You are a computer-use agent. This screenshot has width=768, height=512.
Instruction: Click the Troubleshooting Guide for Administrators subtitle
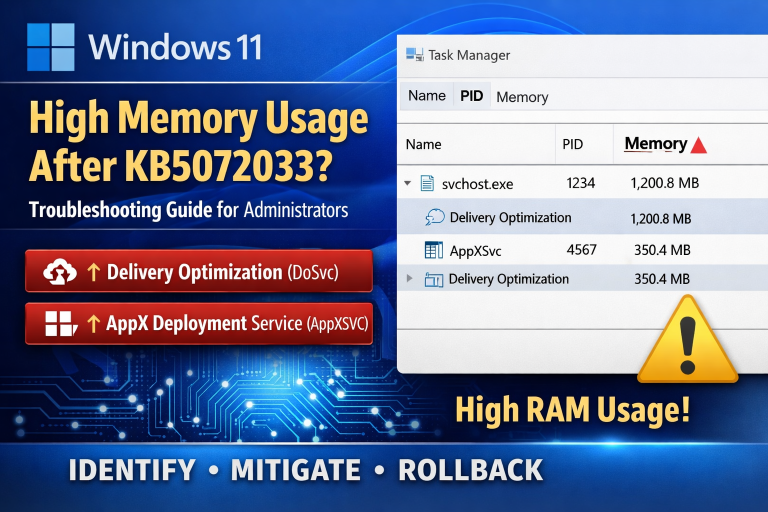[189, 210]
